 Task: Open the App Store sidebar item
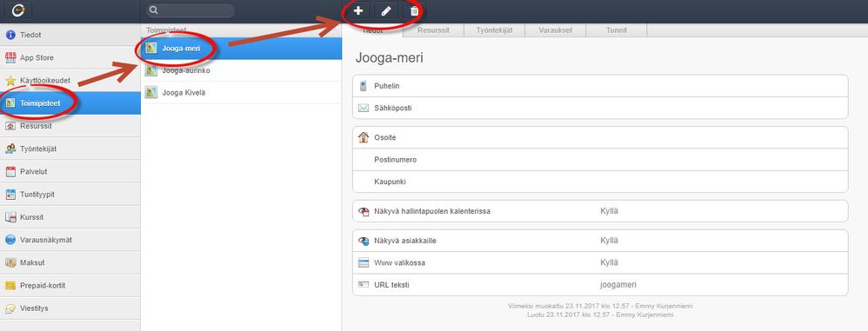[x=70, y=57]
